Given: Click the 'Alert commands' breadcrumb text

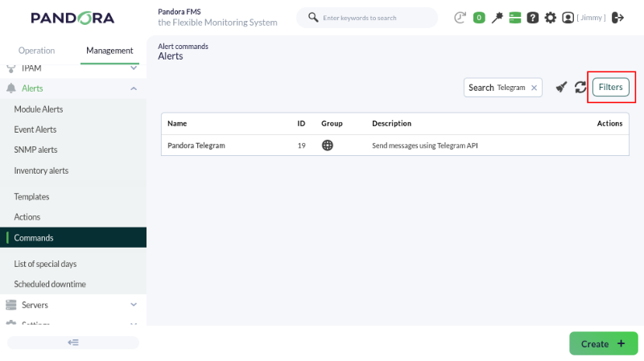Looking at the screenshot, I should pyautogui.click(x=183, y=47).
